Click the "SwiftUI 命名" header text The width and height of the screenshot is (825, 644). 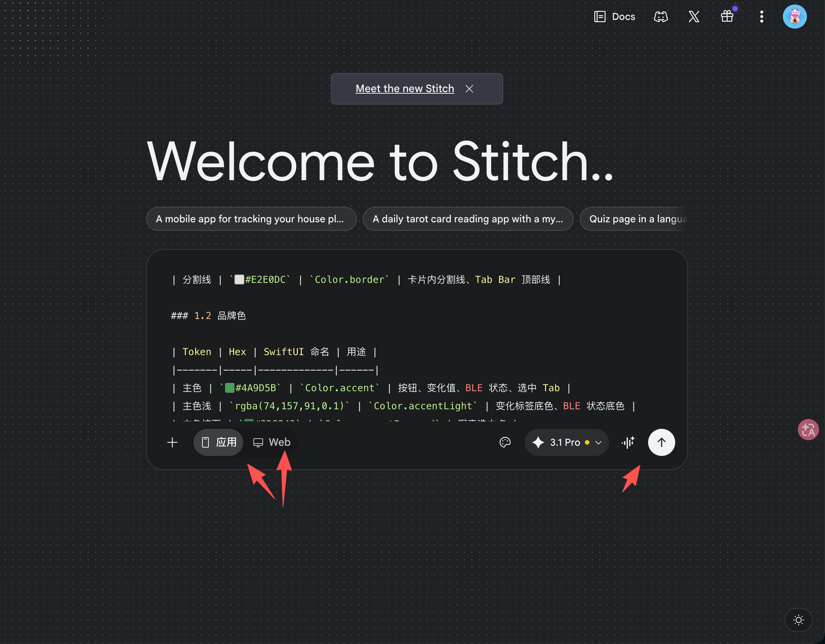(296, 352)
